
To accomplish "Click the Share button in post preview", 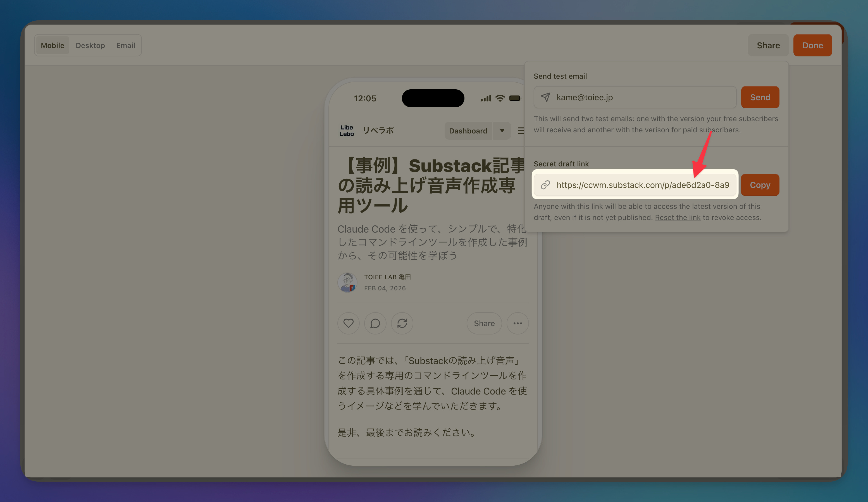I will pyautogui.click(x=484, y=323).
